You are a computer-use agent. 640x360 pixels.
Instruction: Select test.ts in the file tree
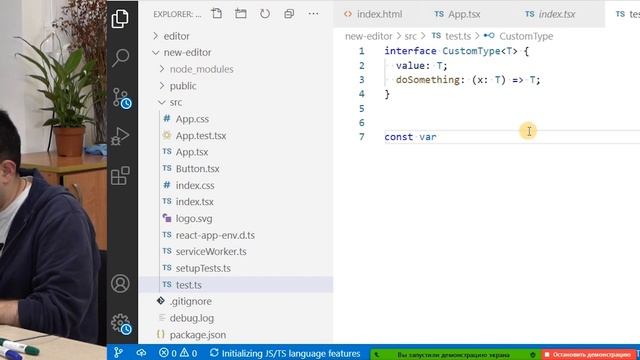point(236,285)
